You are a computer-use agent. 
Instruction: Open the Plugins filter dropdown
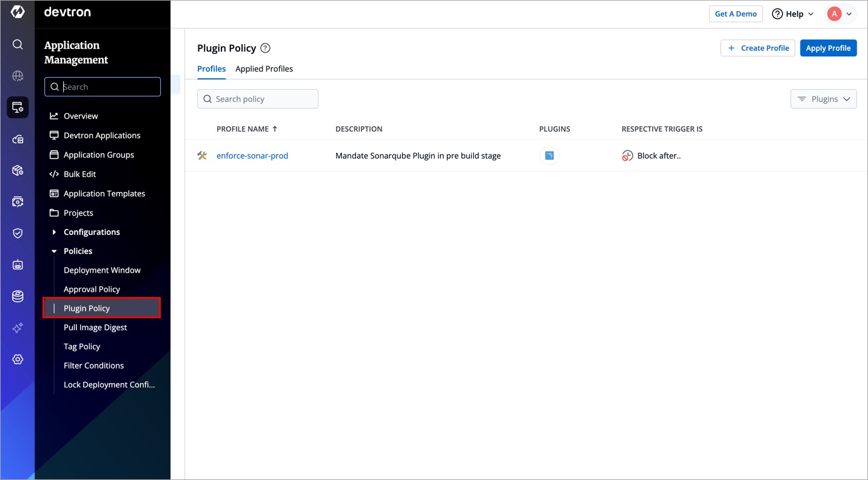(x=823, y=99)
